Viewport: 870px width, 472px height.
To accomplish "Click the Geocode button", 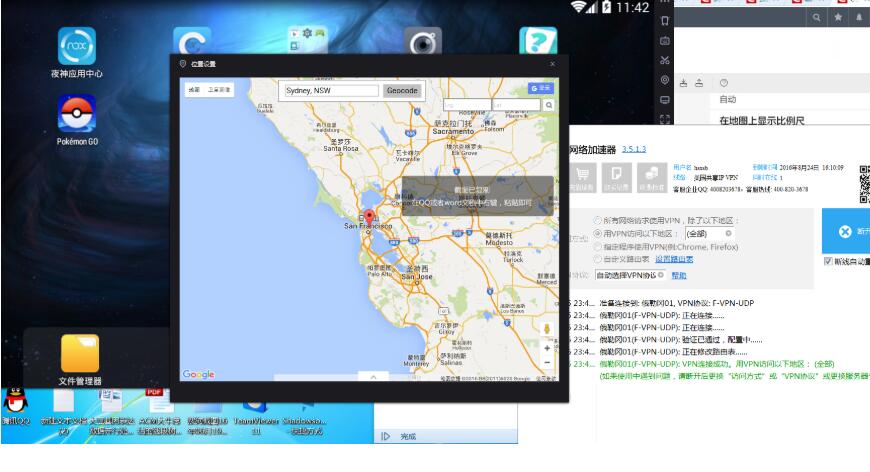I will pyautogui.click(x=402, y=90).
